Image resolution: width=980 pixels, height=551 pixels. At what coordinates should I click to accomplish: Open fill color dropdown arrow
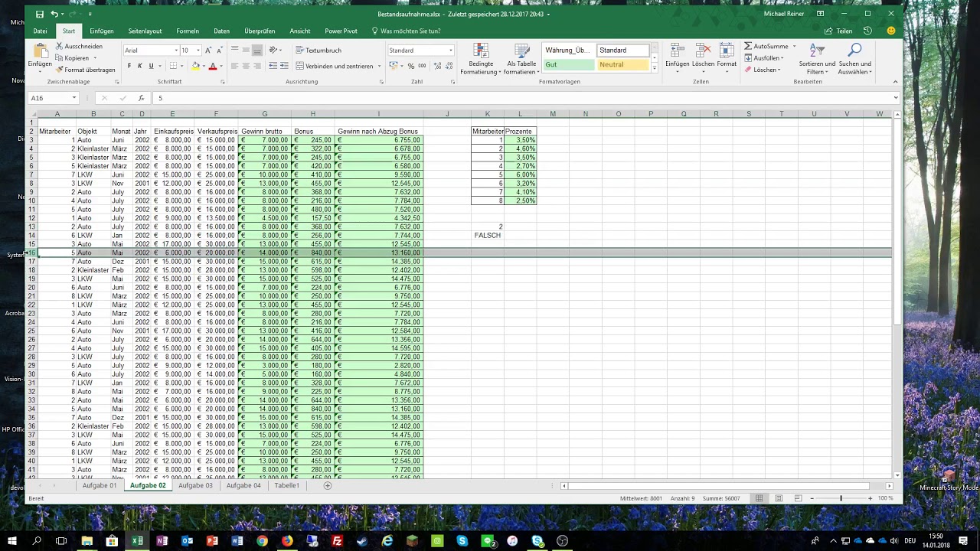click(x=204, y=67)
